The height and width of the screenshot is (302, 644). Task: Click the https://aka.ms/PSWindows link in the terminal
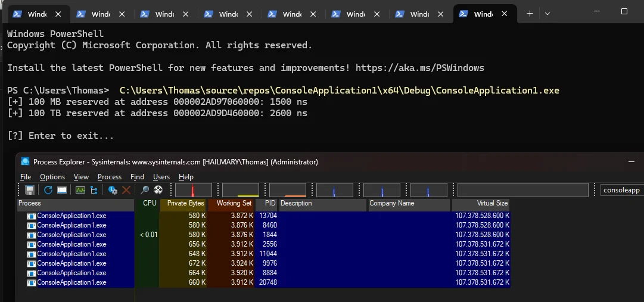[420, 68]
